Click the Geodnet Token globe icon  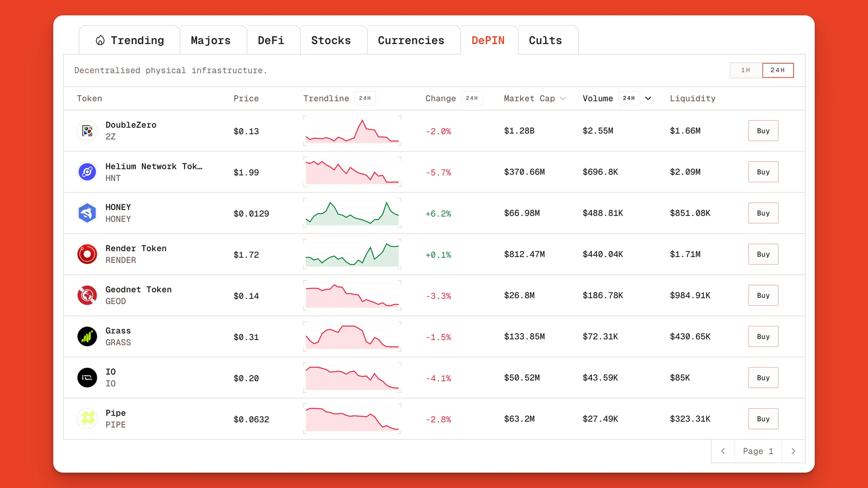87,295
